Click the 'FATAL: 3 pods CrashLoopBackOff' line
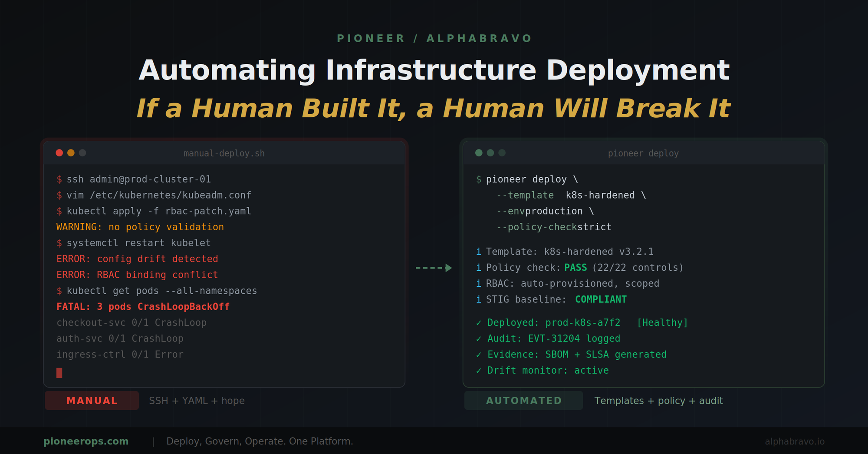The image size is (868, 454). [143, 307]
